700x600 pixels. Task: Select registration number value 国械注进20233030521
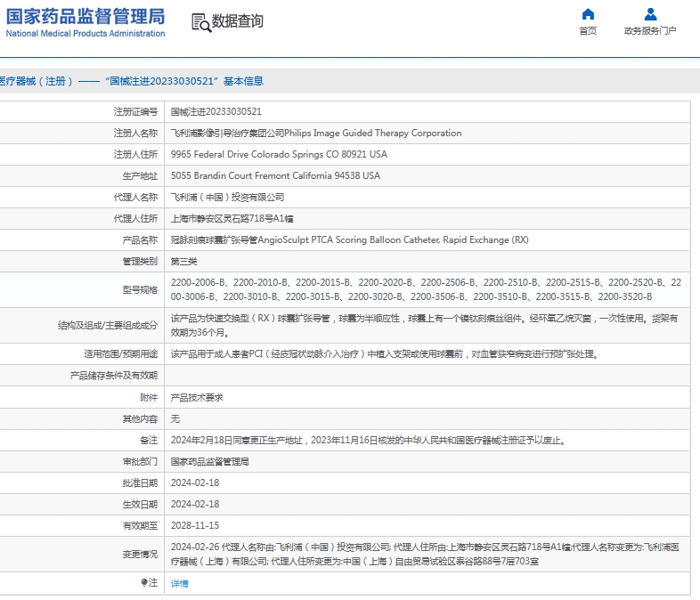click(x=216, y=111)
